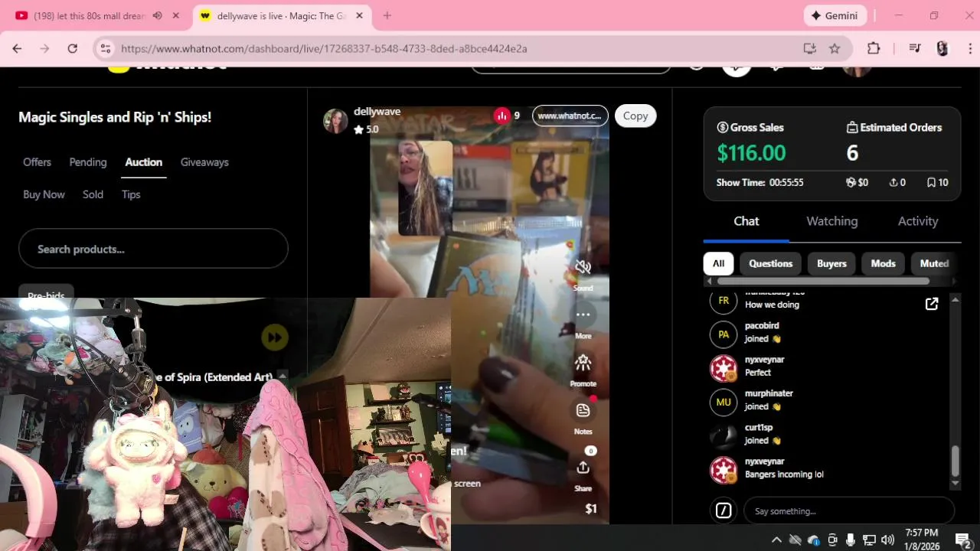Click the install app icon in the address bar
Image resolution: width=980 pixels, height=551 pixels.
(x=809, y=48)
